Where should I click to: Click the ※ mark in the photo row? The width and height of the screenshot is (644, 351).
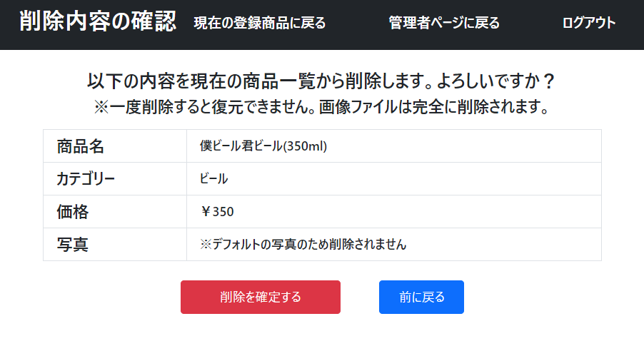206,245
